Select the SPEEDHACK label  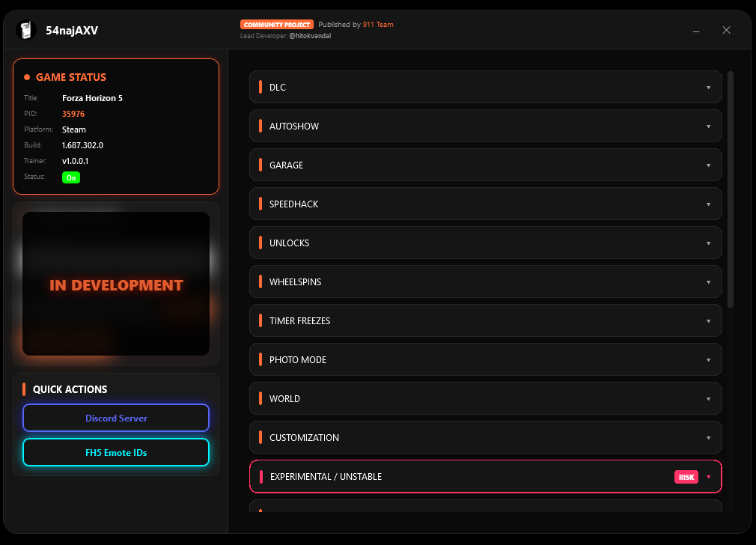click(x=293, y=204)
